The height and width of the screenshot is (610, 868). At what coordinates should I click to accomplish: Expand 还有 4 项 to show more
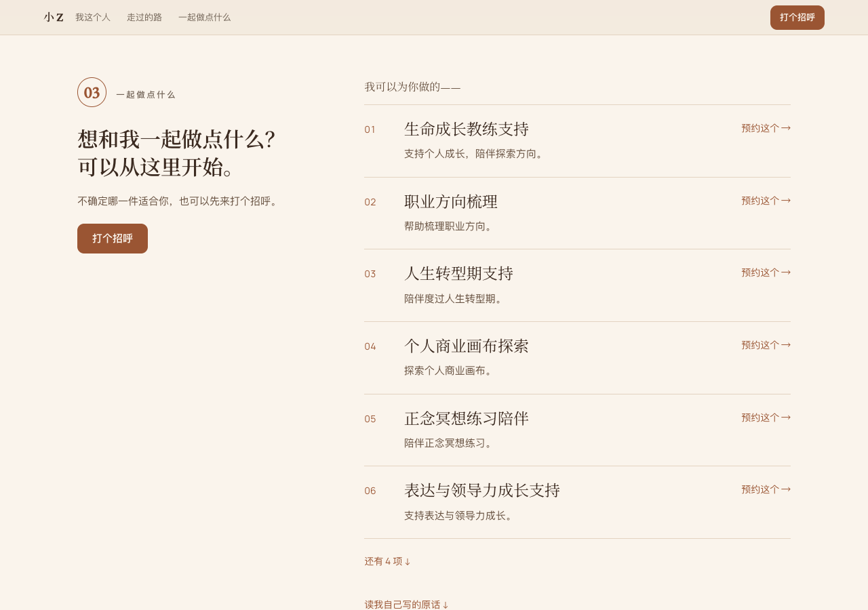(x=387, y=561)
